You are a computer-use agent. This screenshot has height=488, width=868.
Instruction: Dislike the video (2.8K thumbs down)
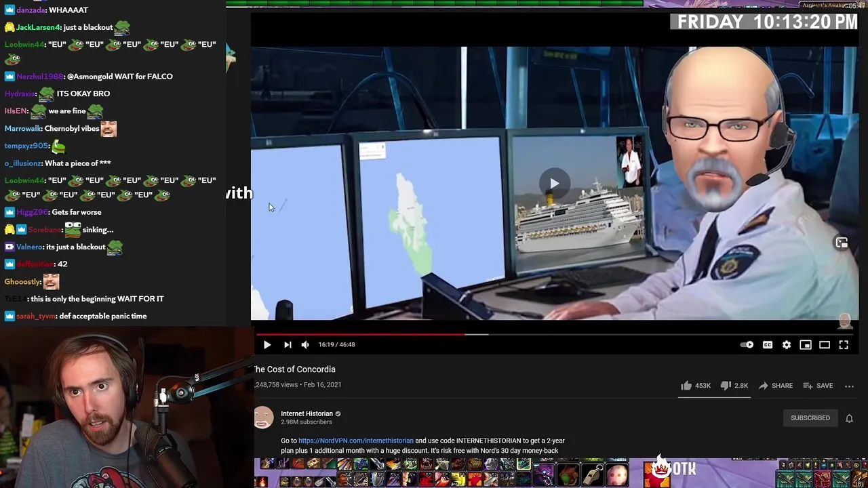point(734,386)
